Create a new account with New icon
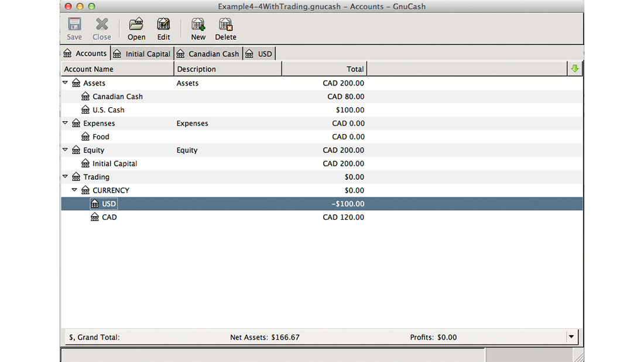Image resolution: width=644 pixels, height=362 pixels. click(x=198, y=25)
